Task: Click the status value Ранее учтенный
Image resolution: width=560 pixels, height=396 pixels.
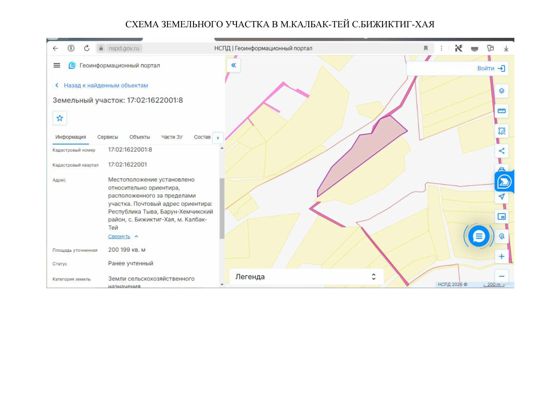Action: pos(131,263)
